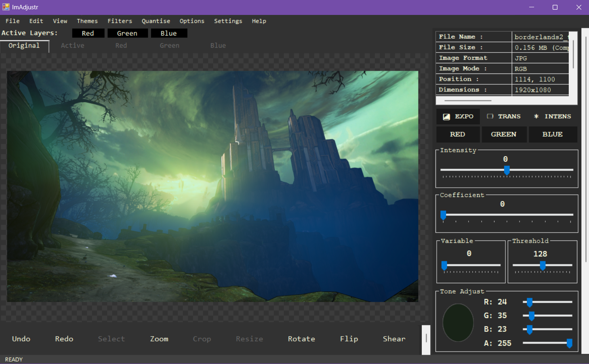Click the EXPO tab image icon
Viewport: 589px width, 364px height.
point(446,117)
